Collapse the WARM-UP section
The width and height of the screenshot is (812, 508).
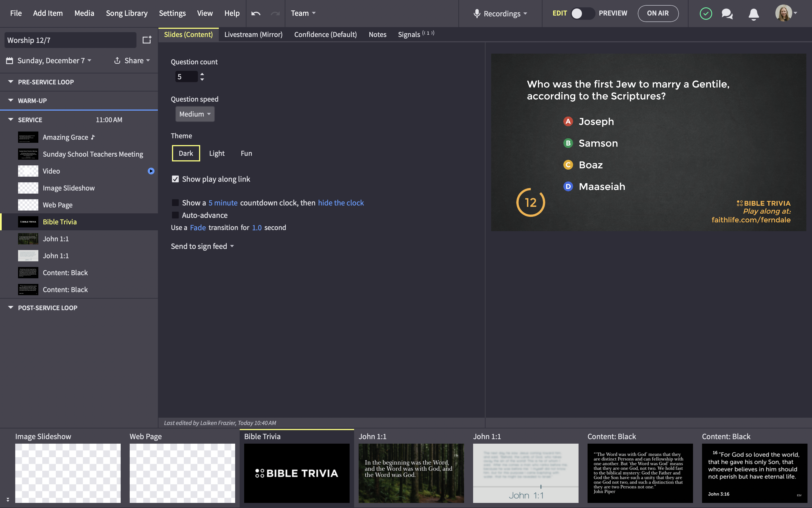[11, 100]
